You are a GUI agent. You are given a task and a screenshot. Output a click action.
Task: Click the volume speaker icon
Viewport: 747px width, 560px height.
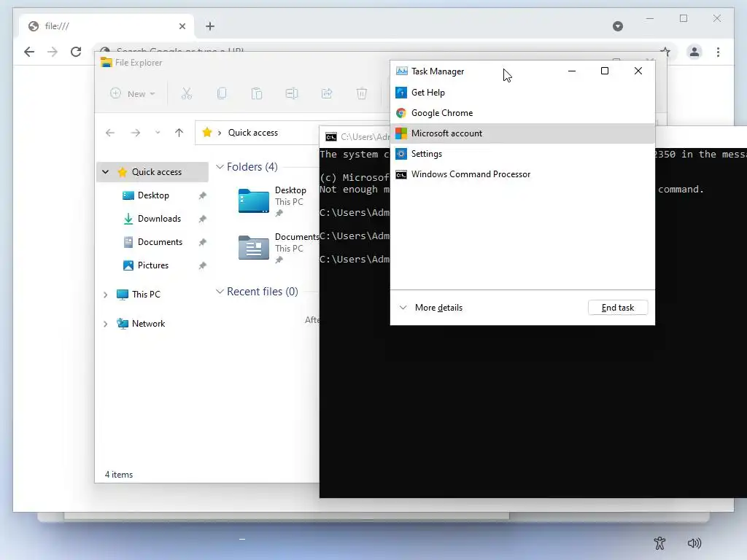pyautogui.click(x=694, y=542)
